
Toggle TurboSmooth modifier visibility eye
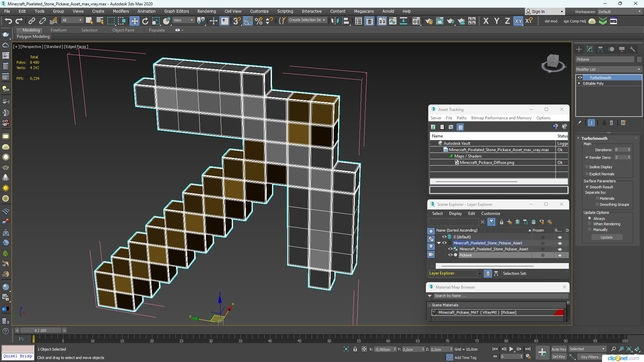tap(580, 78)
